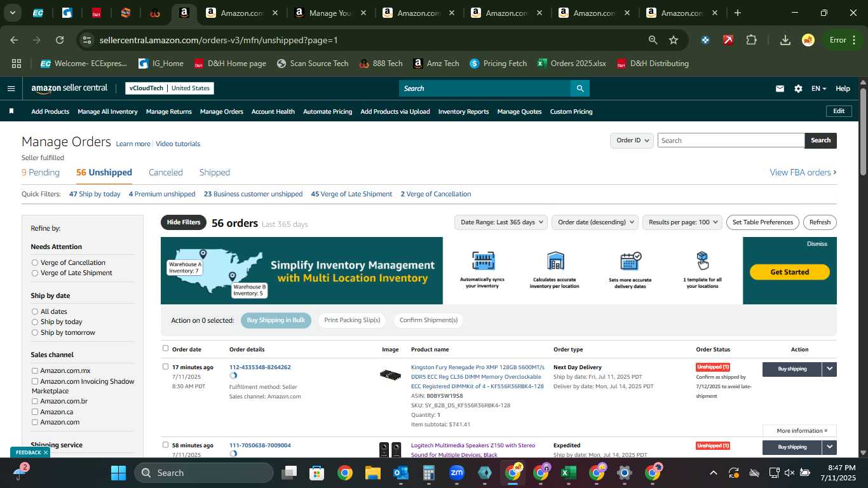Open the Account Health nav item
868x488 pixels.
(x=273, y=111)
